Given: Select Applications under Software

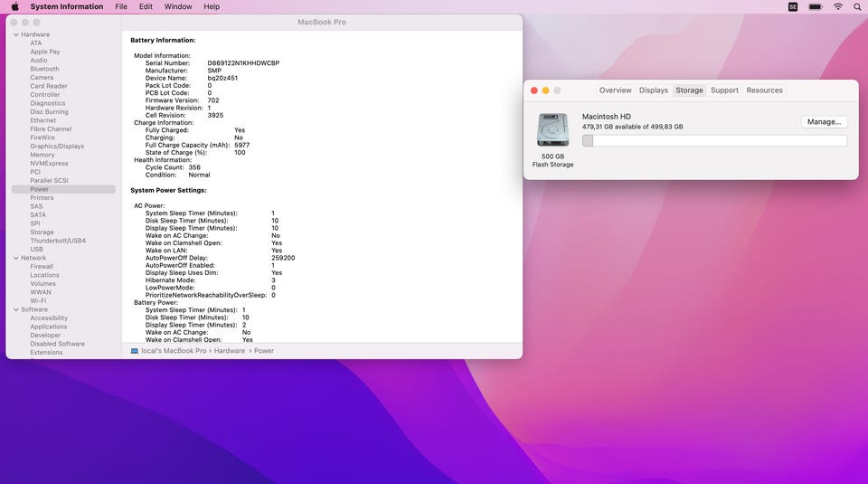Looking at the screenshot, I should pyautogui.click(x=49, y=327).
